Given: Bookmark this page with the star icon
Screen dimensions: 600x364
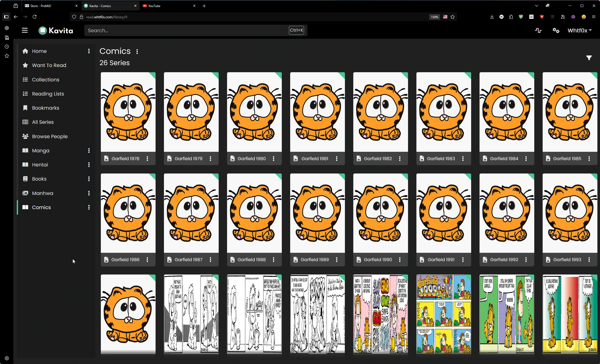Looking at the screenshot, I should [453, 17].
